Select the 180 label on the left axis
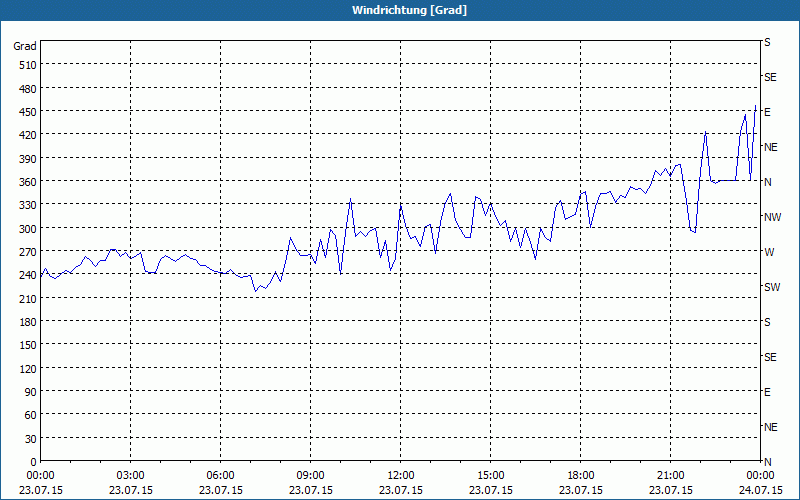The image size is (800, 500). coord(29,322)
